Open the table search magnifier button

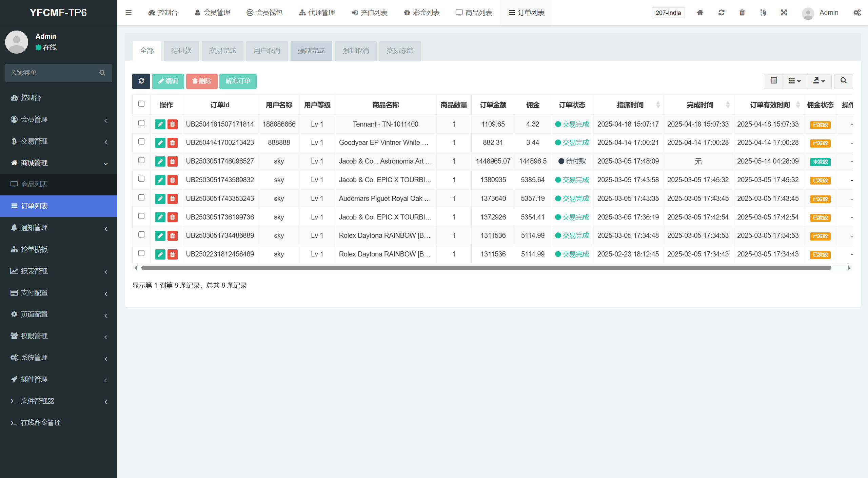(x=843, y=81)
